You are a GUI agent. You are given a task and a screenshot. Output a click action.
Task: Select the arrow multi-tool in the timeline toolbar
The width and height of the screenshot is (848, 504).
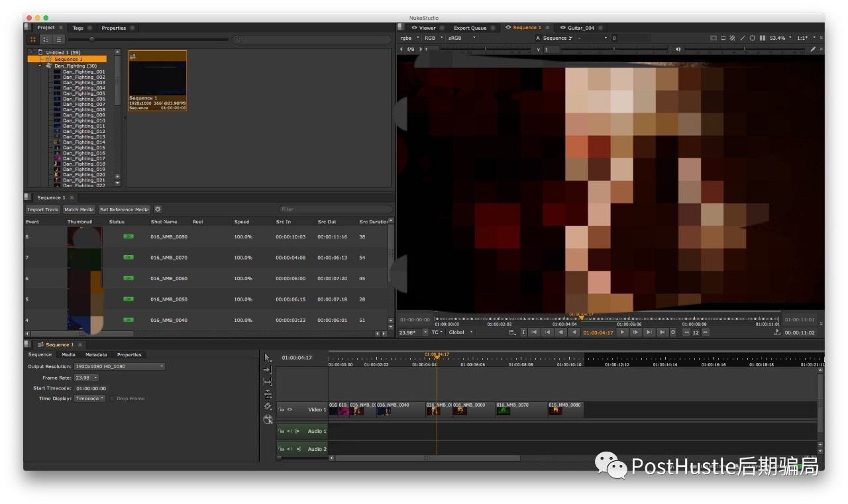click(x=268, y=358)
